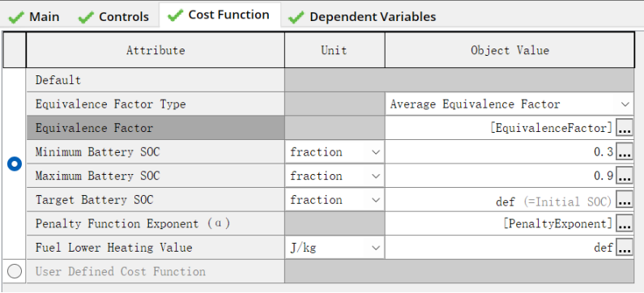The width and height of the screenshot is (644, 293).
Task: Select the Default cost function radio button
Action: [15, 164]
